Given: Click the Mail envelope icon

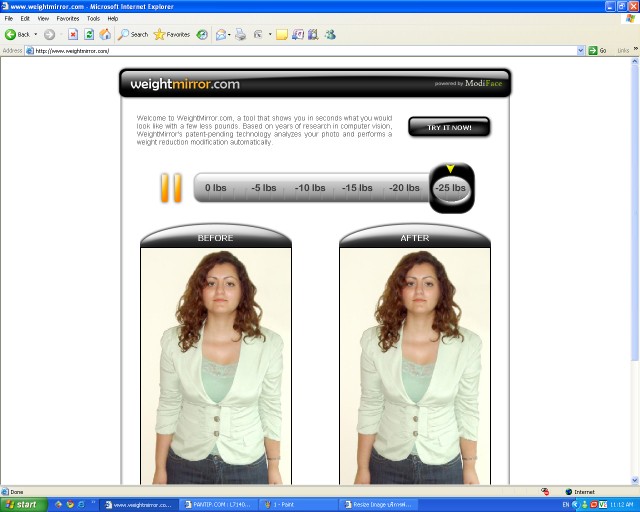Looking at the screenshot, I should click(221, 35).
